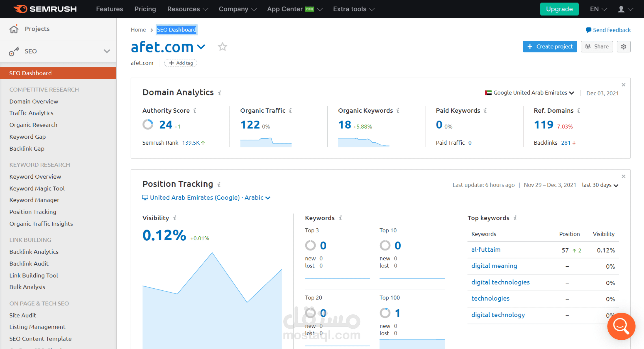Click Add tag field

(181, 63)
